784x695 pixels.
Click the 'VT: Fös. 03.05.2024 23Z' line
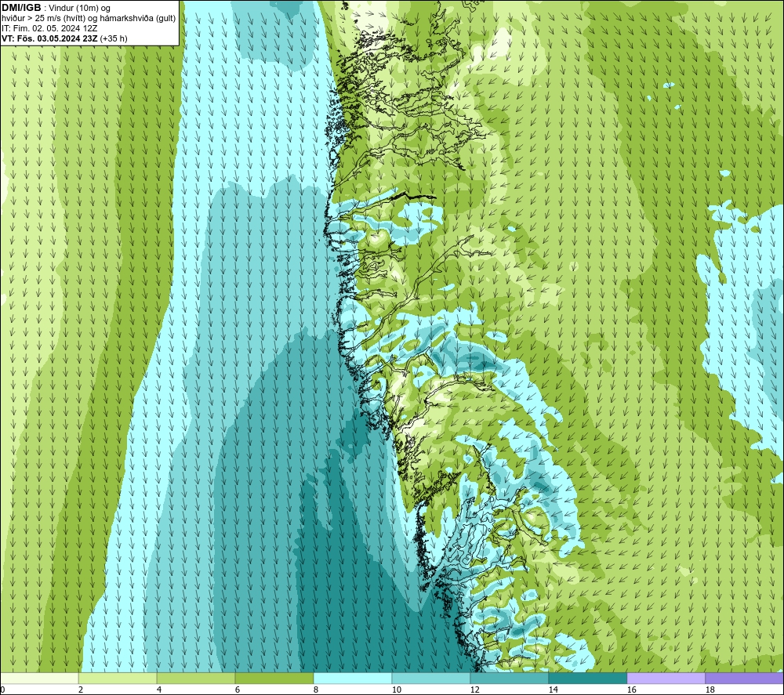point(49,38)
